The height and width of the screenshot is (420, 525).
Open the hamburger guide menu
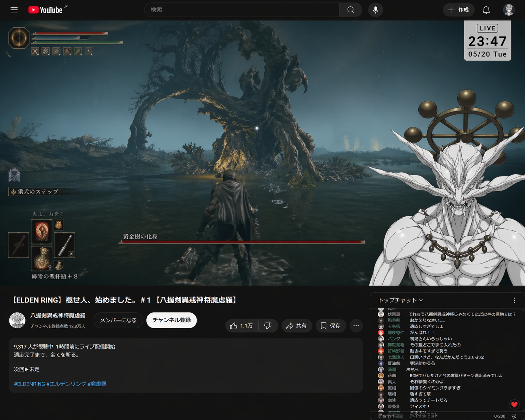click(14, 10)
